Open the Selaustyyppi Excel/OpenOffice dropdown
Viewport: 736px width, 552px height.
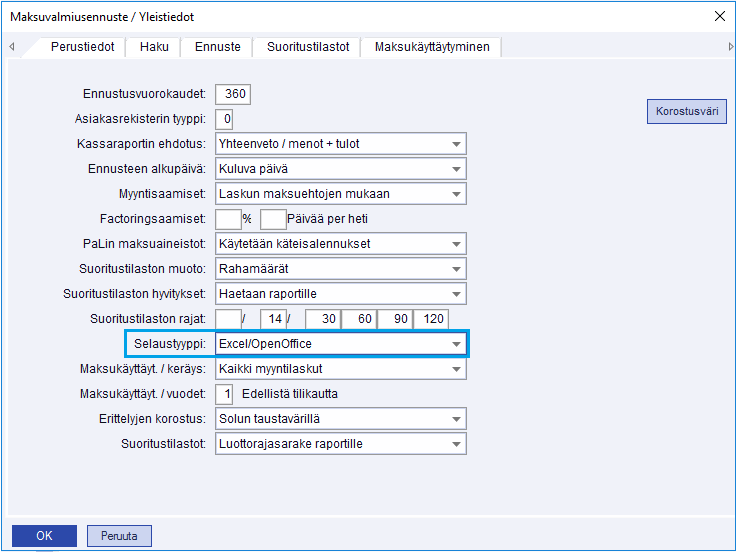456,344
